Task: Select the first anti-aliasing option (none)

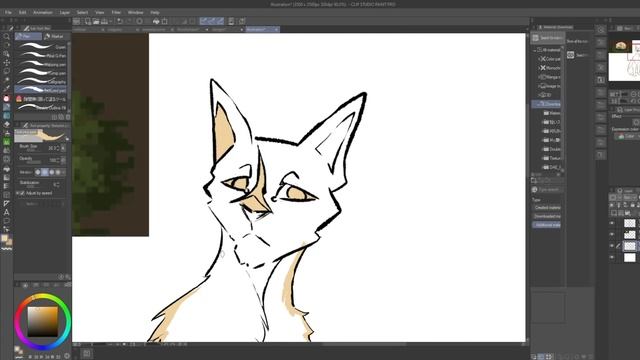Action: click(x=38, y=172)
